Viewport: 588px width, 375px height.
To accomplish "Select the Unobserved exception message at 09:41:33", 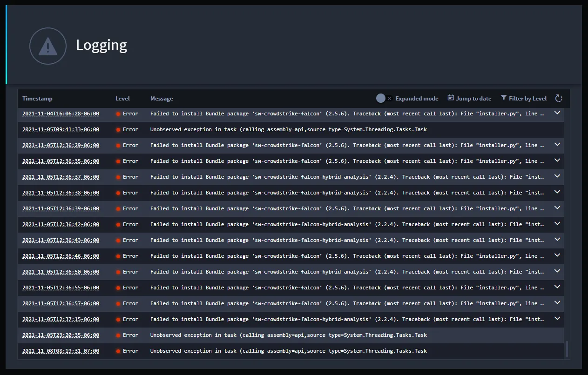I will (x=289, y=129).
